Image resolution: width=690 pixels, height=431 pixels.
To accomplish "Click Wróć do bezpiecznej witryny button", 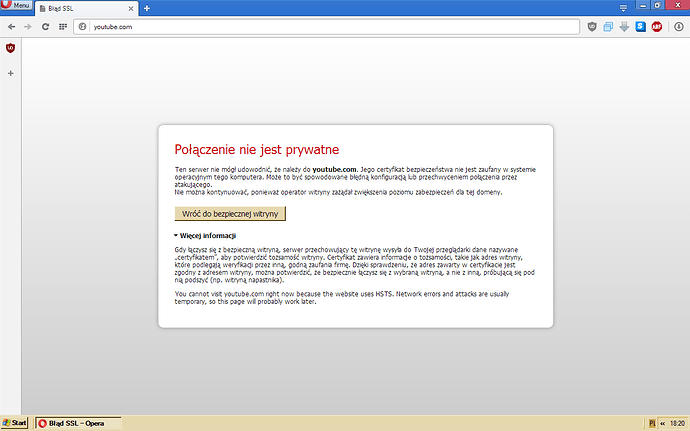I will click(230, 214).
